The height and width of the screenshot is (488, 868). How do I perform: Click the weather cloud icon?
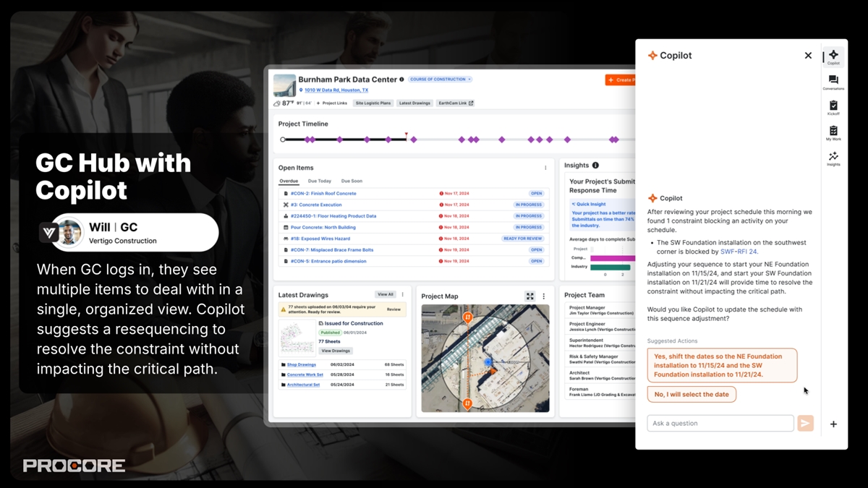(277, 103)
